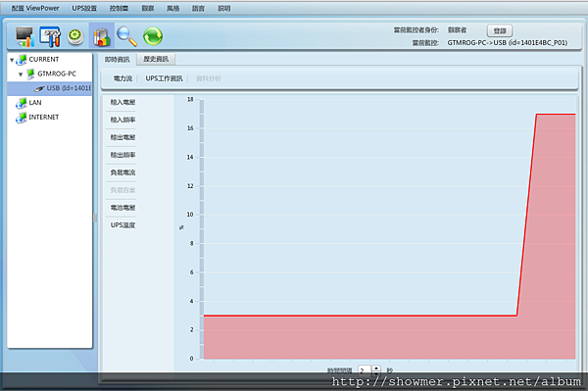
Task: Select INTERNET in the tree
Action: click(44, 117)
